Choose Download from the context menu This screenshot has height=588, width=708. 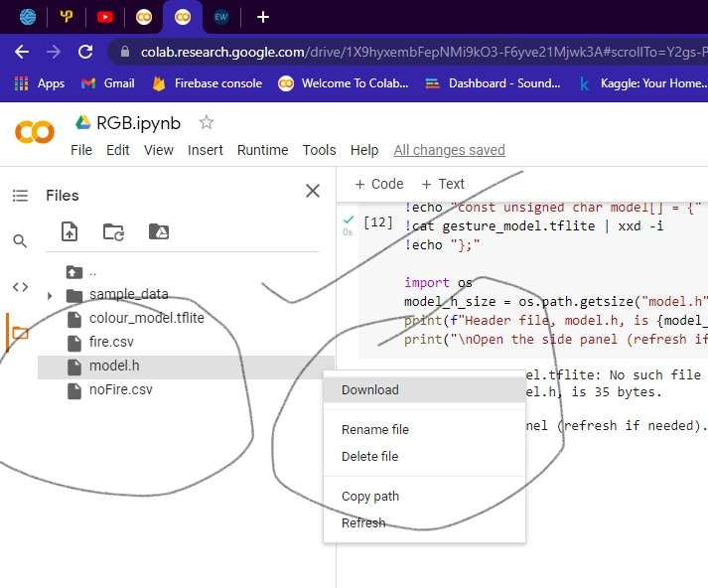pos(424,389)
